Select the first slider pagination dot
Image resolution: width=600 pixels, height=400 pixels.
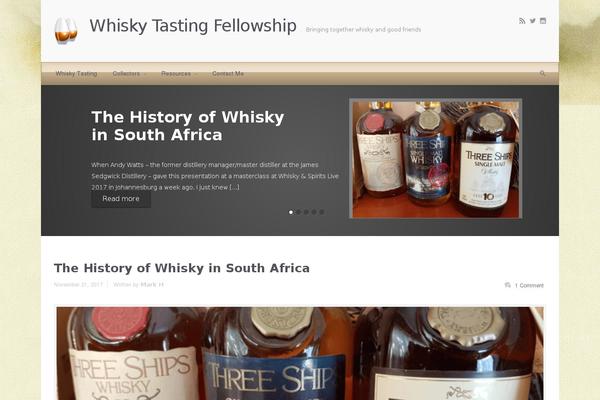pos(291,212)
